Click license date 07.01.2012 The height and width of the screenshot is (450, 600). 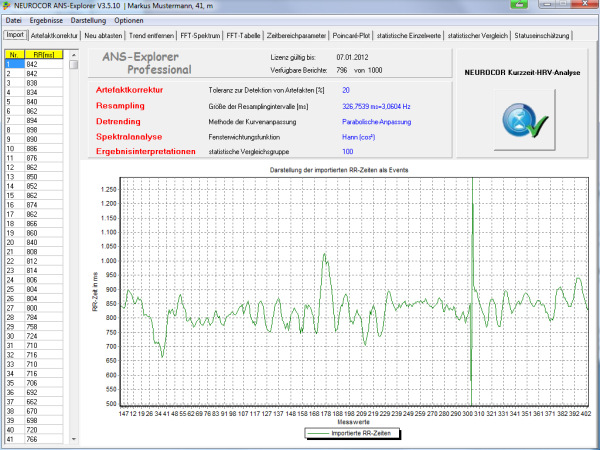pyautogui.click(x=352, y=57)
